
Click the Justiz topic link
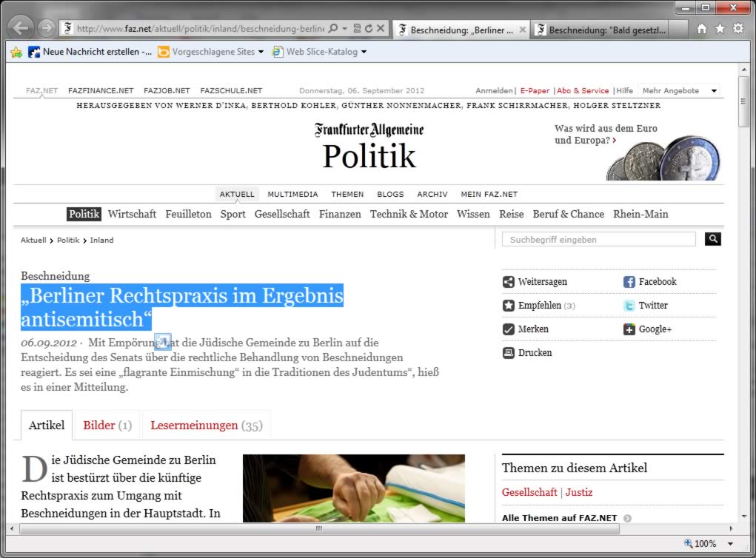[578, 492]
